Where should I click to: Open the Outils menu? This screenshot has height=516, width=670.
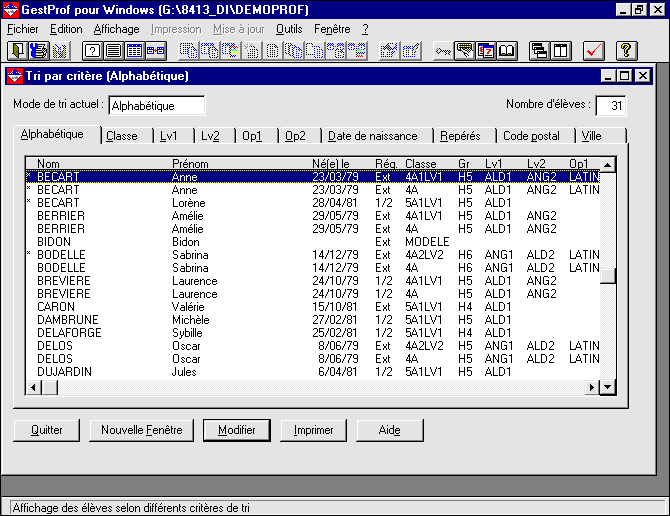pos(289,29)
